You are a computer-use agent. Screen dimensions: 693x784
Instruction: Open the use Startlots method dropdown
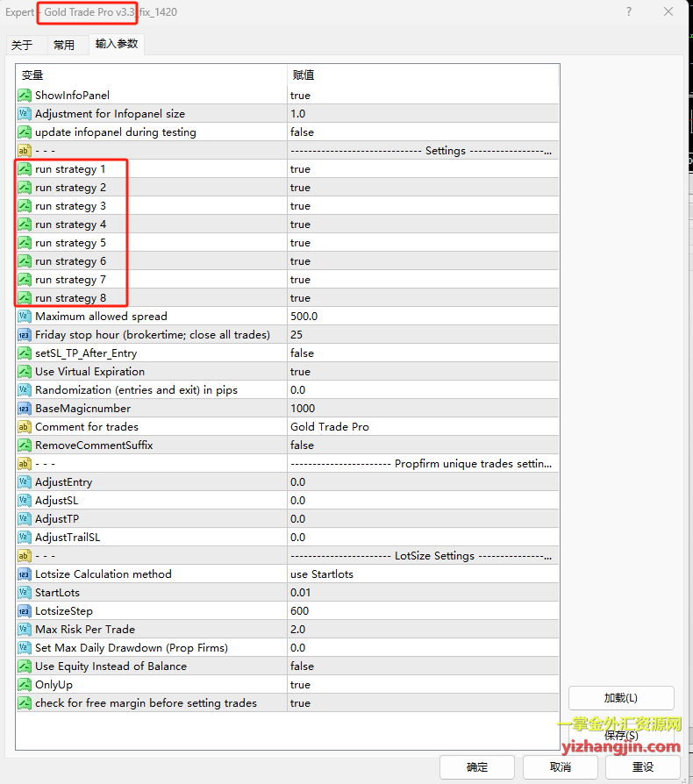pos(423,574)
